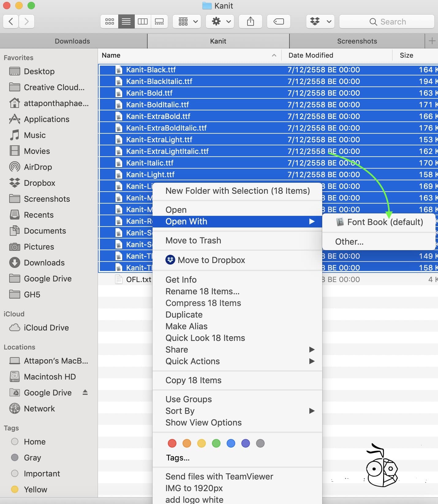Expand the Share submenu

coord(237,349)
